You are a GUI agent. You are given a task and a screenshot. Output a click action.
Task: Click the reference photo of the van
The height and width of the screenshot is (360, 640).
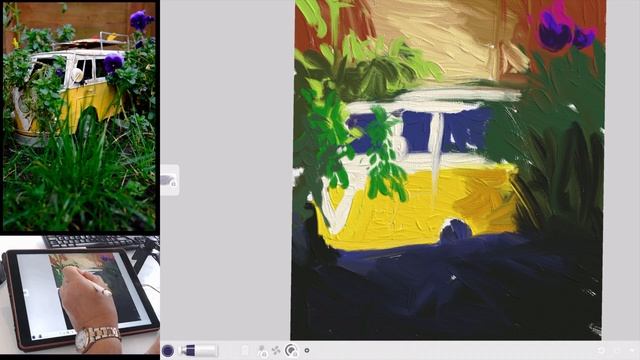80,116
